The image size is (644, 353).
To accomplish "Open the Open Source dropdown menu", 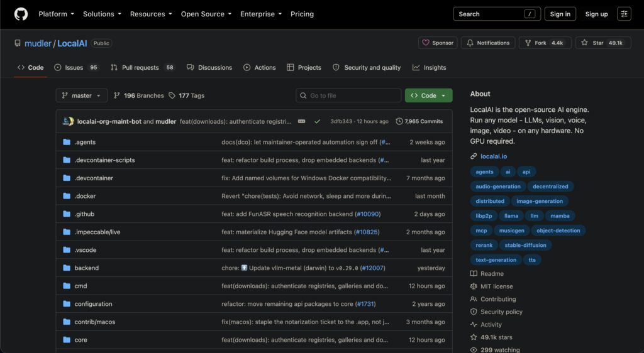I will pos(206,14).
